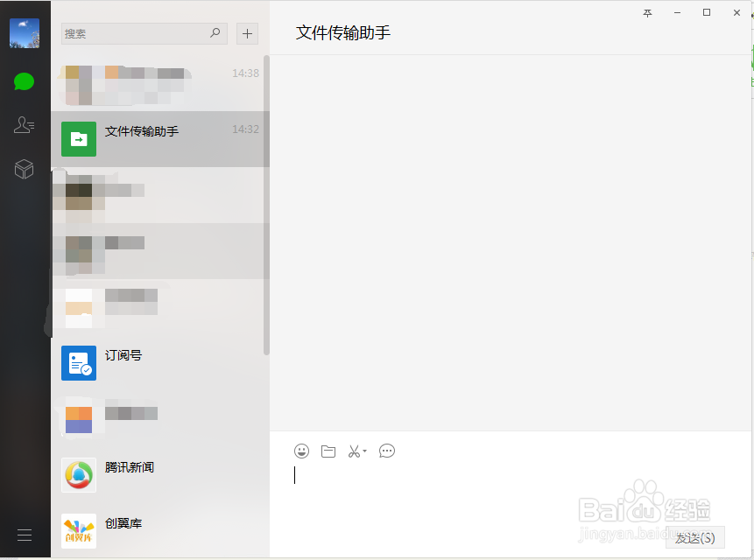Click the 发送(S) send button

point(694,537)
